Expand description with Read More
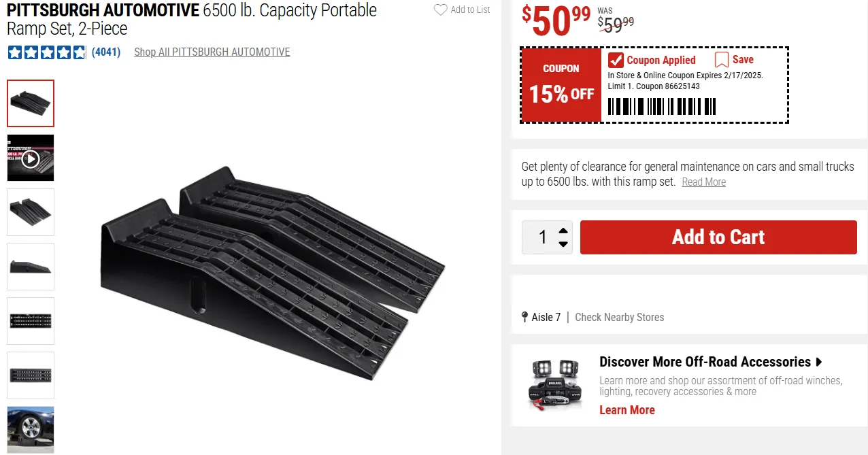868x455 pixels. pyautogui.click(x=703, y=182)
